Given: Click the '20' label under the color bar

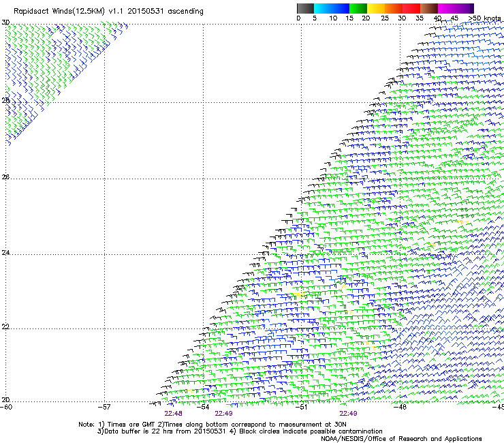Looking at the screenshot, I should click(366, 18).
